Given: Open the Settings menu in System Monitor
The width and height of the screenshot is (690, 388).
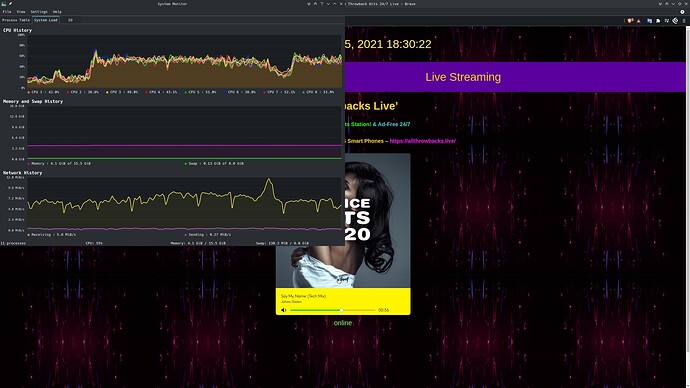Looking at the screenshot, I should 39,12.
